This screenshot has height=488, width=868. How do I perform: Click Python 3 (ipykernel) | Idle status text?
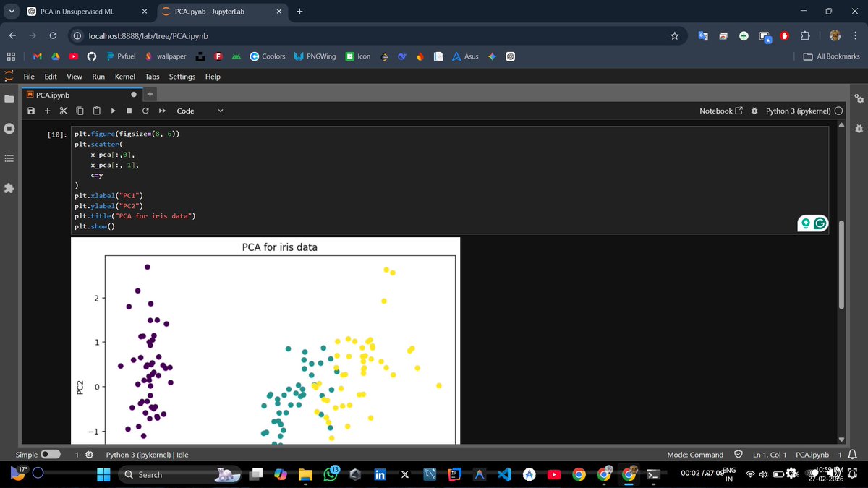pyautogui.click(x=148, y=455)
